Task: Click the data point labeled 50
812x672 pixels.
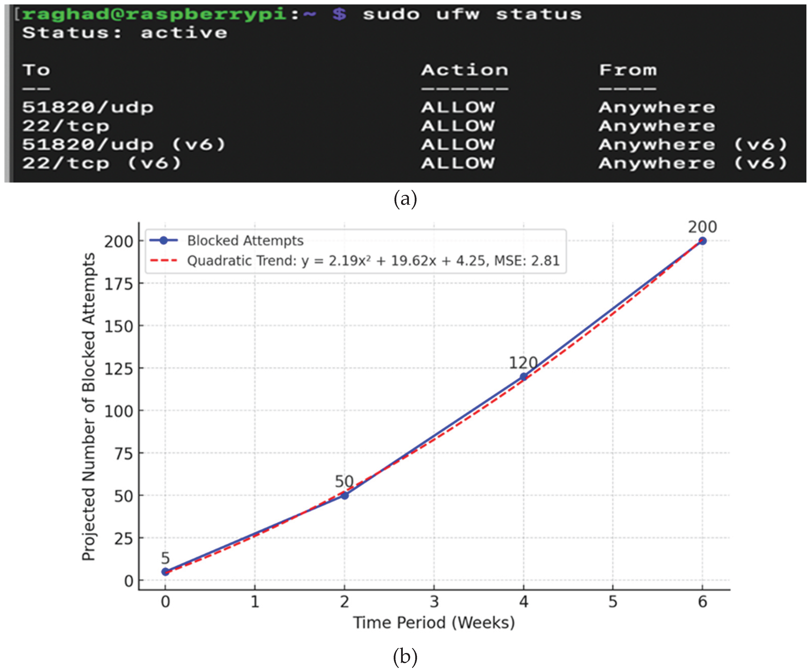Action: pos(344,495)
